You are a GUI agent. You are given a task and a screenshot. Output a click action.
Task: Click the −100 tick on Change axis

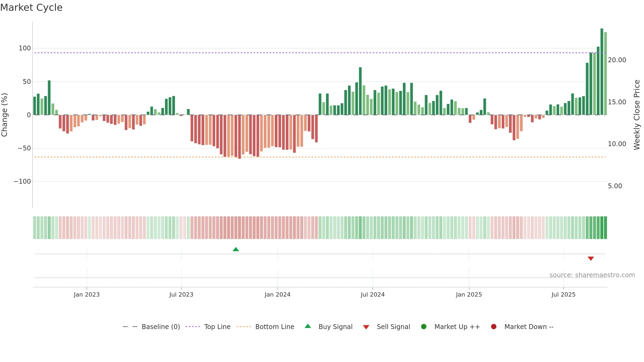pos(22,182)
